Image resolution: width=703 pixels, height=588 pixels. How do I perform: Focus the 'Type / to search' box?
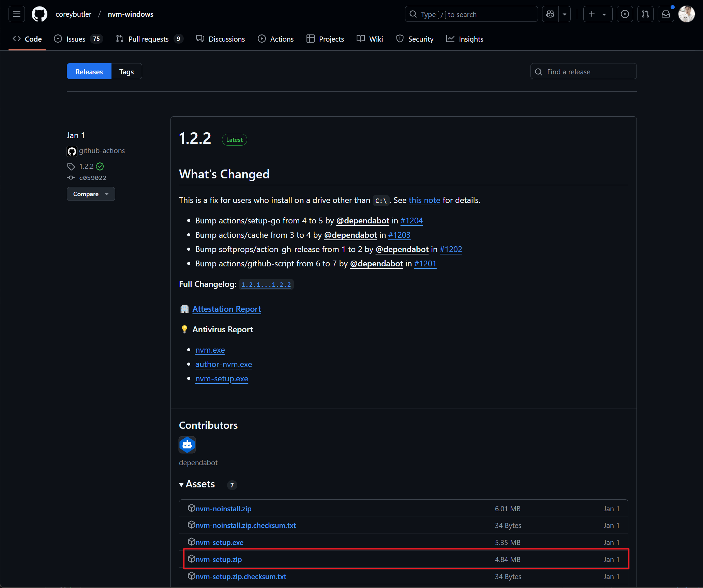(x=471, y=14)
